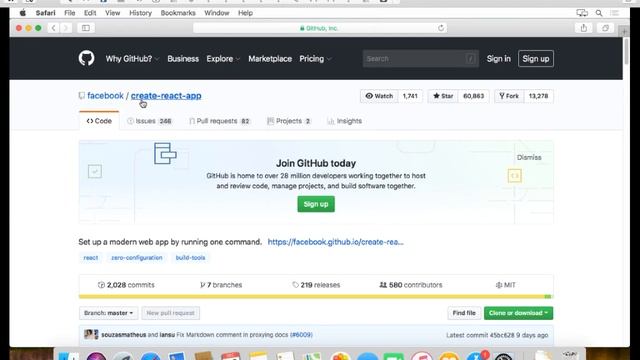Watch the repository
This screenshot has height=360, width=640.
[379, 96]
